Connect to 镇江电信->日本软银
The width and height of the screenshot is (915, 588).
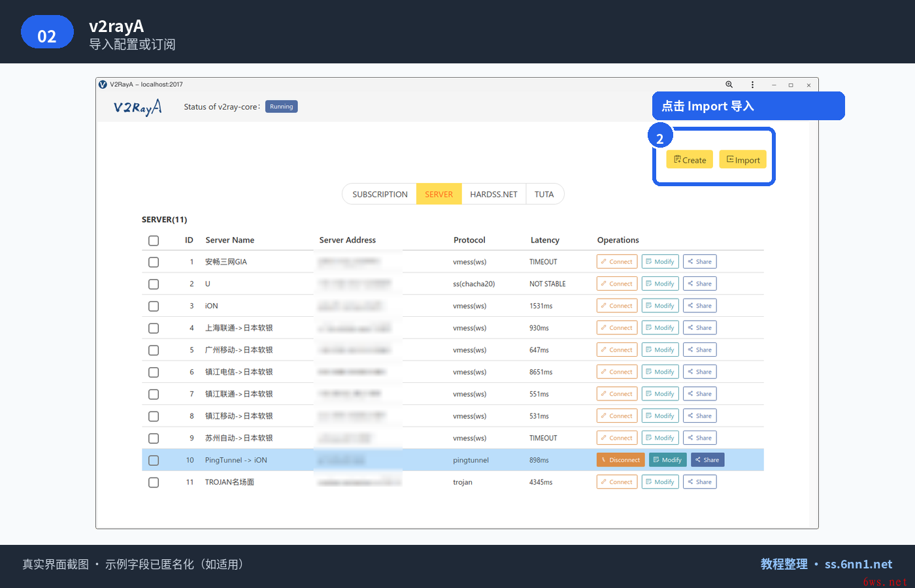[617, 372]
